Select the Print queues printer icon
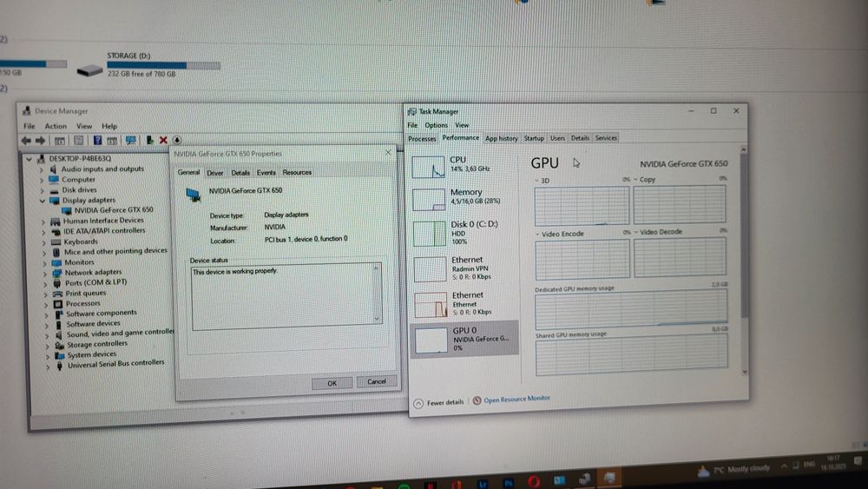868x489 pixels. [x=57, y=294]
